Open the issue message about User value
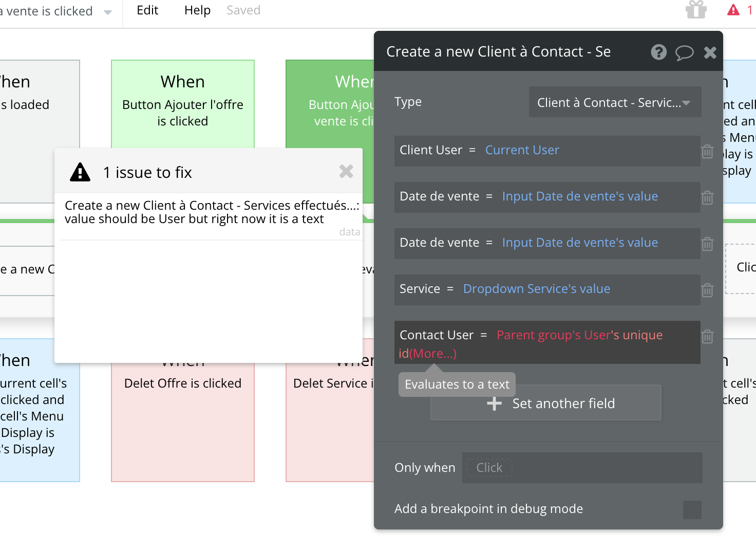 pyautogui.click(x=211, y=212)
